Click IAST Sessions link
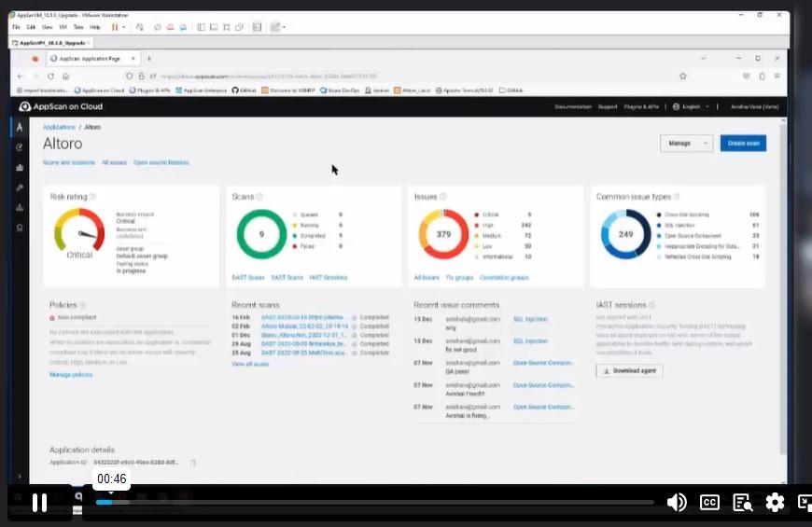The image size is (812, 527). click(x=329, y=277)
